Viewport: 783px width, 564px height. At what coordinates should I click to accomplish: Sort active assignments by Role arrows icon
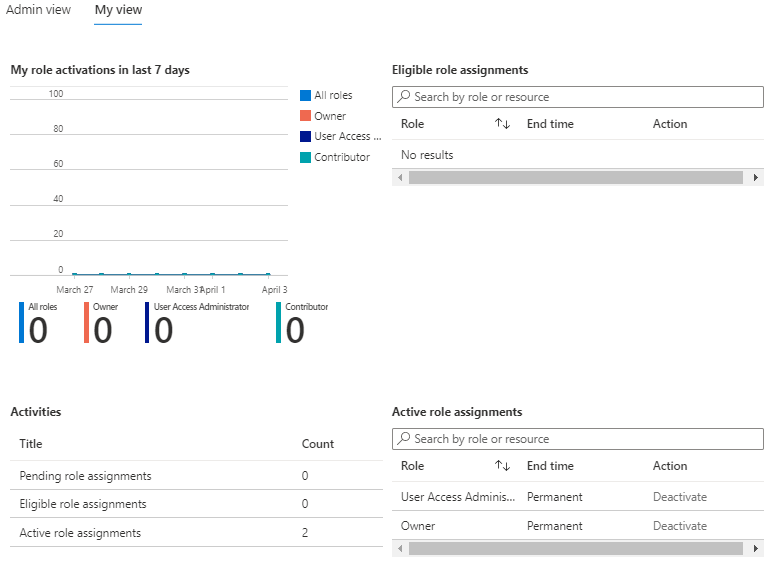point(502,466)
